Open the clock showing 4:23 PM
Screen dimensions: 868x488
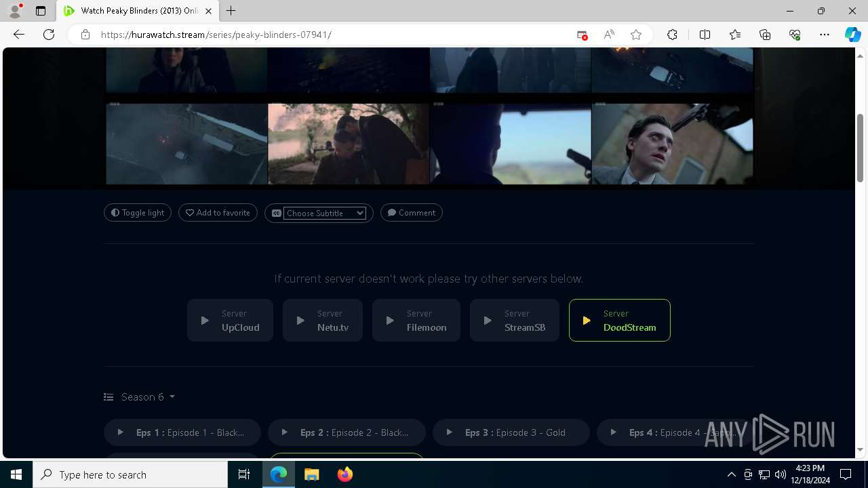point(812,474)
